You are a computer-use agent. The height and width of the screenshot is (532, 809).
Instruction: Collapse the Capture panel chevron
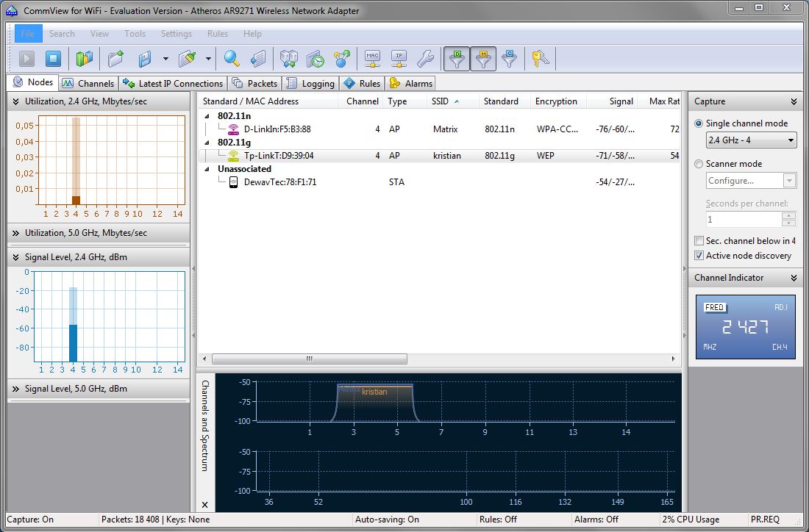tap(794, 102)
